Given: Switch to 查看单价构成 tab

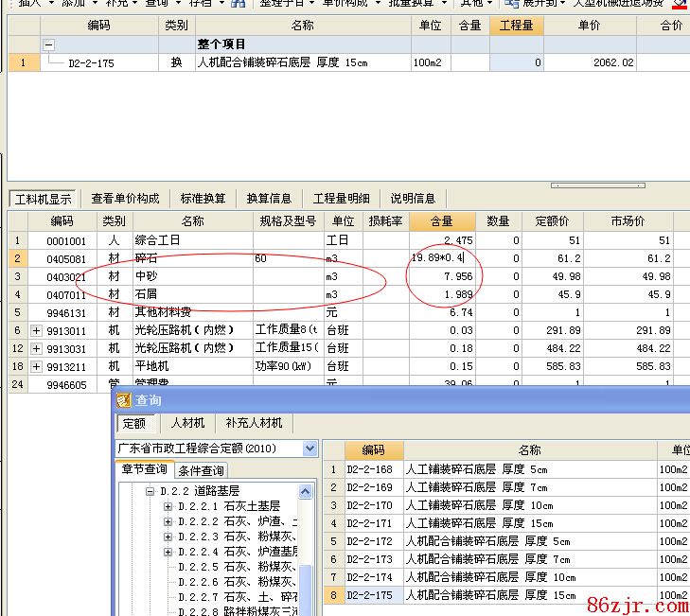Looking at the screenshot, I should pos(125,199).
